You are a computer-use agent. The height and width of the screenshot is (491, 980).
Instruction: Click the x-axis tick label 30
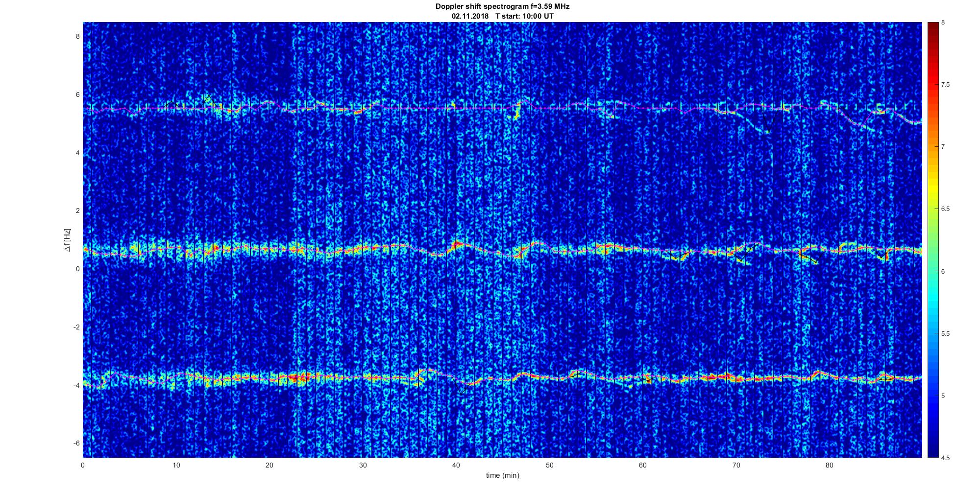tap(363, 465)
